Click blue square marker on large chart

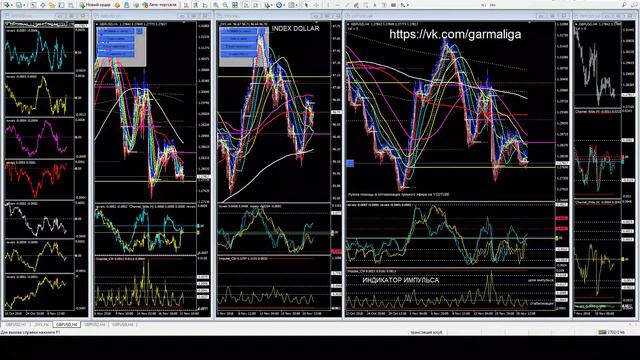coord(350,163)
